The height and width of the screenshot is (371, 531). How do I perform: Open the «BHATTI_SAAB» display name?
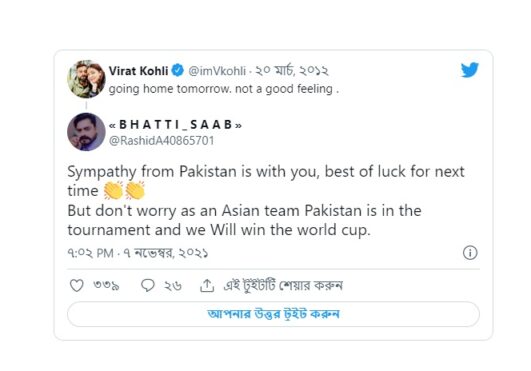tap(175, 125)
